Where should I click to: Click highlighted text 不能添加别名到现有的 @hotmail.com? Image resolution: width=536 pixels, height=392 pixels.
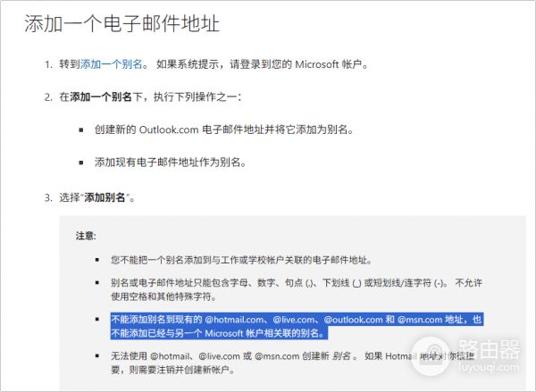click(296, 320)
